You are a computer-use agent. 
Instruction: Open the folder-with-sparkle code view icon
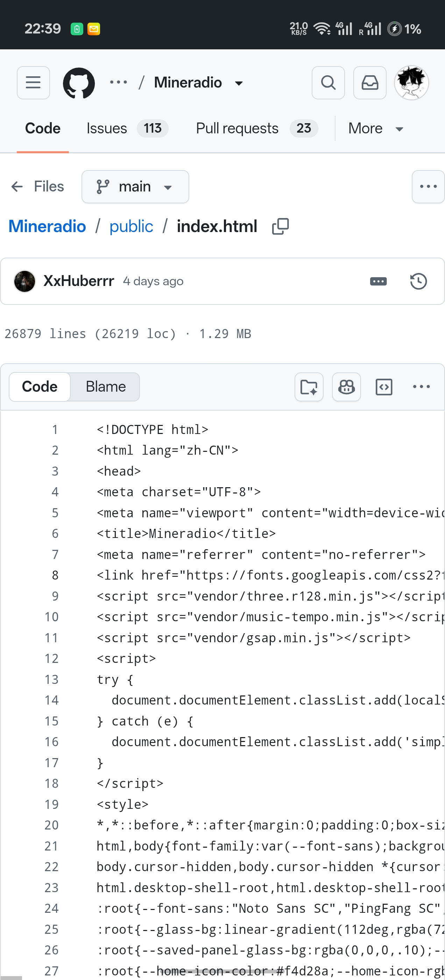click(x=309, y=387)
